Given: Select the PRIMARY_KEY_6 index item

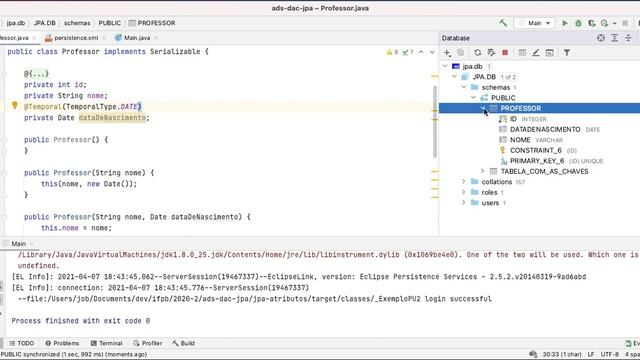Looking at the screenshot, I should (551, 161).
